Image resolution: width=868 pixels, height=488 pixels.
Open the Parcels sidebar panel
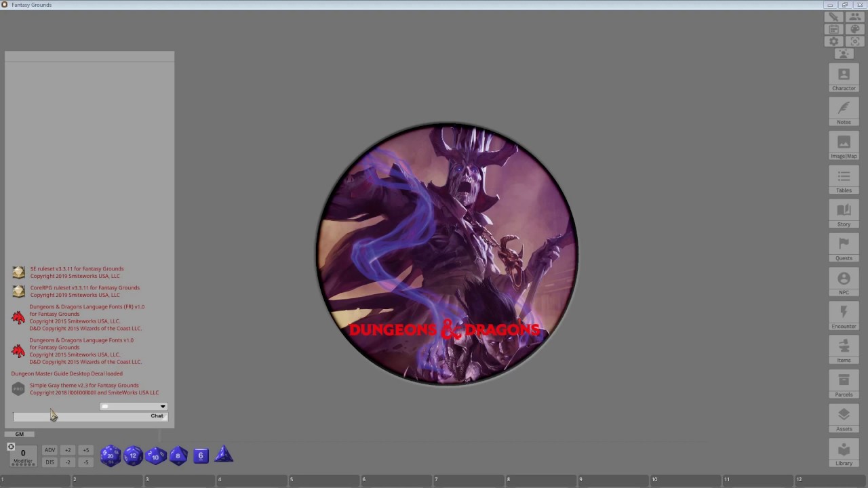(844, 384)
